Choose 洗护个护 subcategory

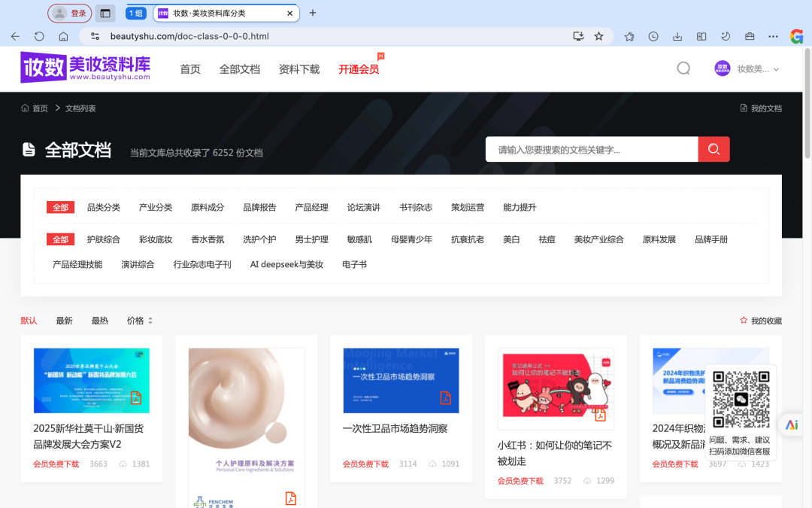[259, 239]
